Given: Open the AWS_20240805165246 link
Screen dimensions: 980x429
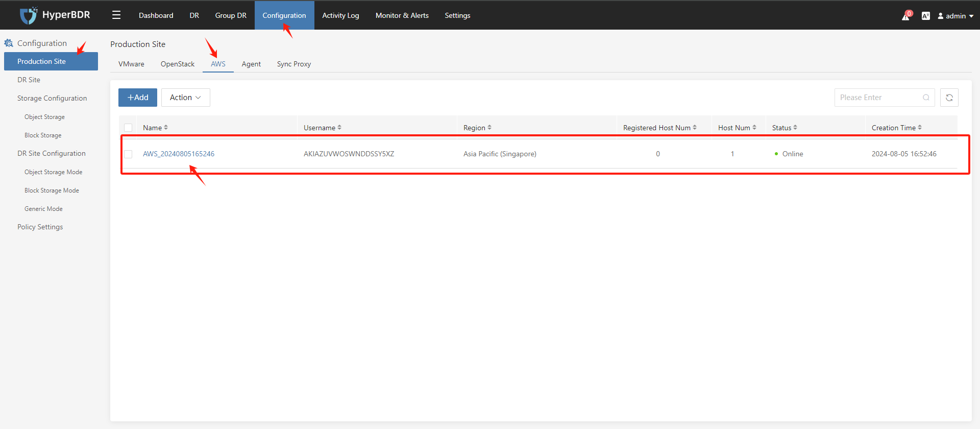Looking at the screenshot, I should click(x=179, y=154).
